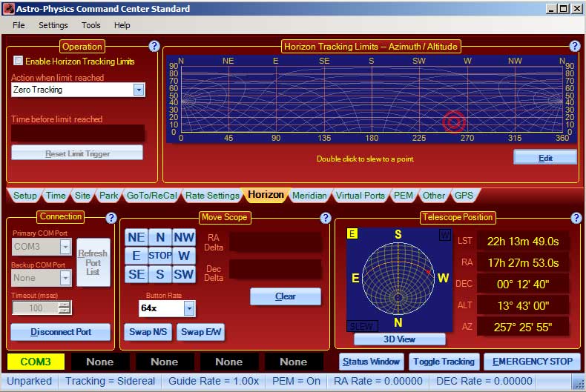Switch to the PEM tab
Image resolution: width=586 pixels, height=392 pixels.
click(403, 195)
